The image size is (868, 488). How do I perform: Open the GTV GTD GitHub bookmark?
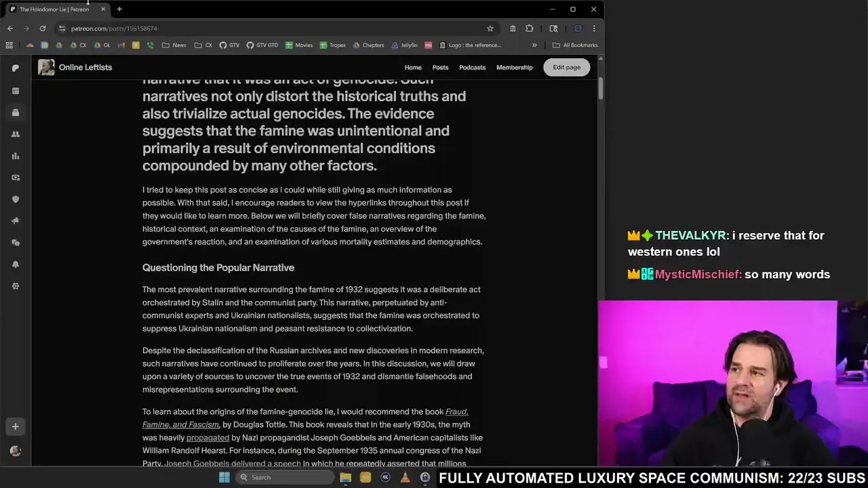[x=262, y=45]
